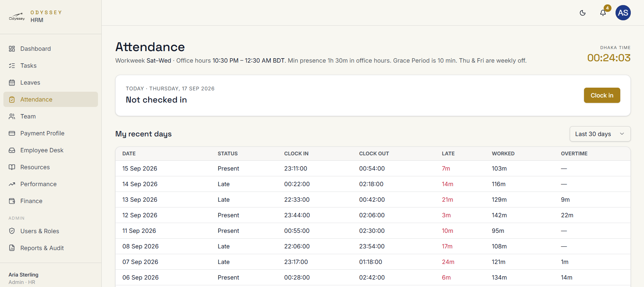Click the Employee Desk inbox icon
This screenshot has width=644, height=287.
click(x=12, y=150)
